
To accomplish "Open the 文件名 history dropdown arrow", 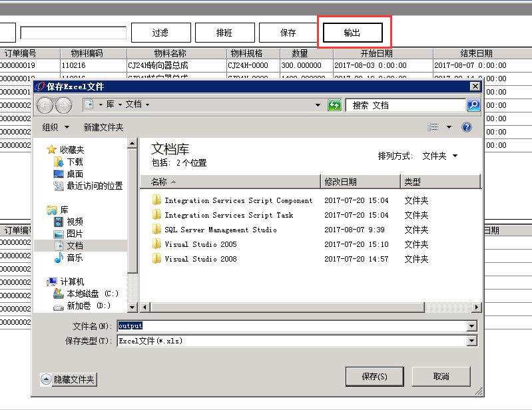I will click(472, 326).
